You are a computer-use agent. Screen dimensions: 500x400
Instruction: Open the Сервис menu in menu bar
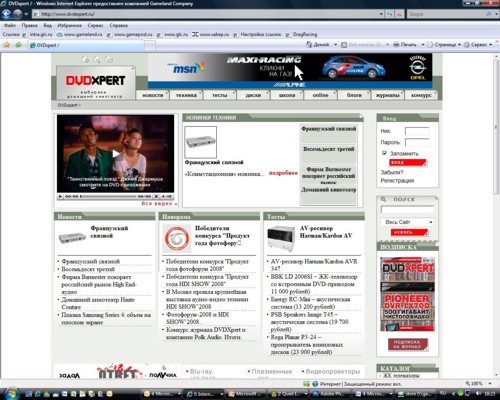pyautogui.click(x=95, y=25)
